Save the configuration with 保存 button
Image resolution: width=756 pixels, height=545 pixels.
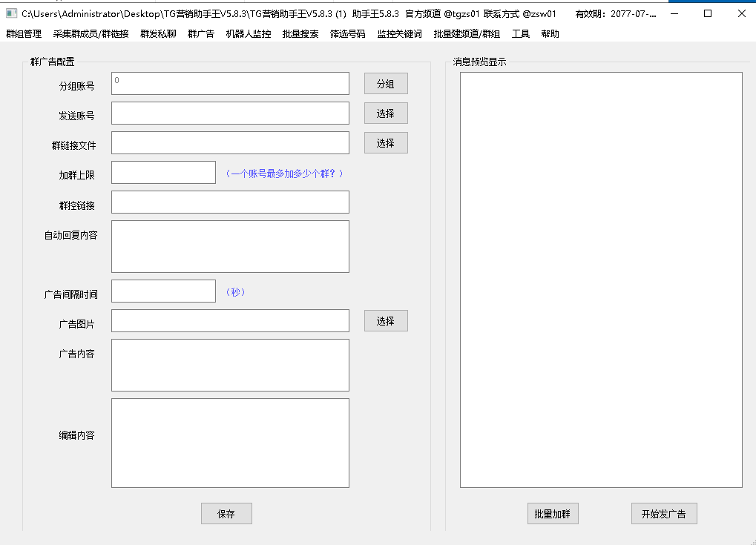(x=226, y=514)
